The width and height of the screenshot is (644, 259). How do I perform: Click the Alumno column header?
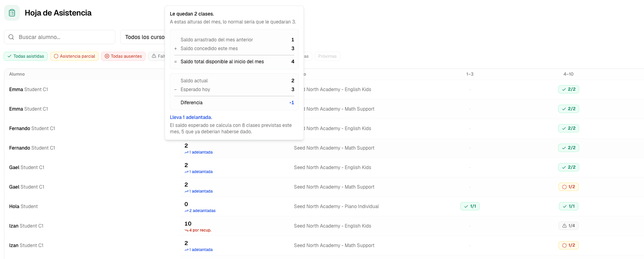click(17, 74)
